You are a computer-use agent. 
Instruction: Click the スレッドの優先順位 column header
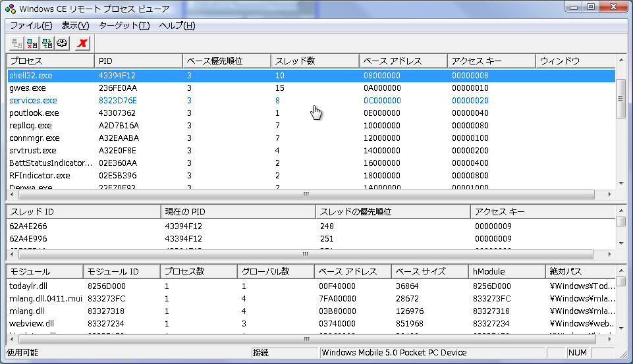pos(393,212)
